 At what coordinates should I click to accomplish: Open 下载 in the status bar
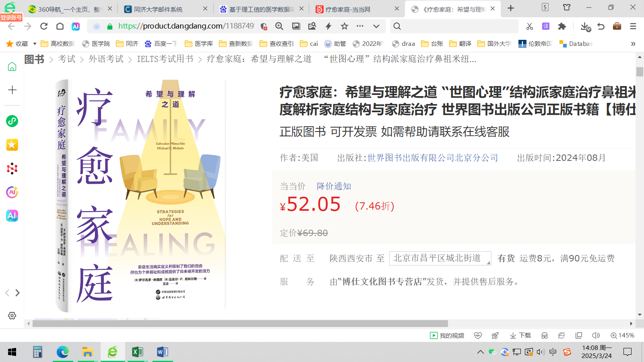point(520,335)
